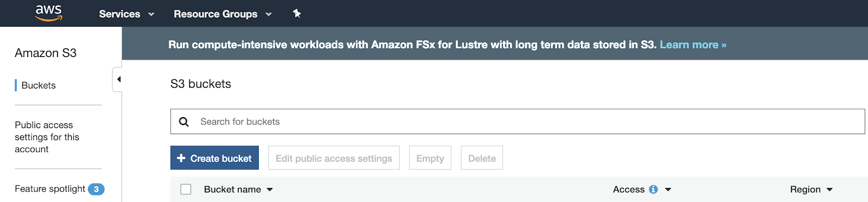This screenshot has height=202, width=868.
Task: Click the AWS logo home icon
Action: pyautogui.click(x=49, y=13)
